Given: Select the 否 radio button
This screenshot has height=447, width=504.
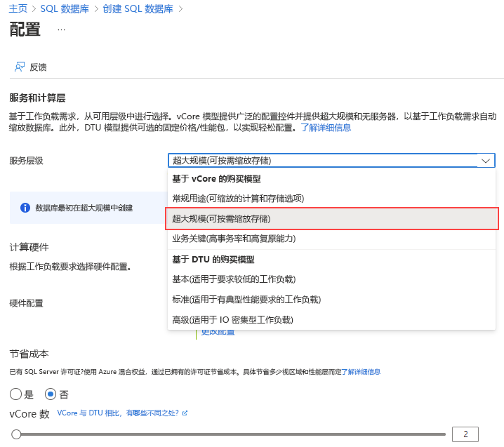Looking at the screenshot, I should coord(51,394).
